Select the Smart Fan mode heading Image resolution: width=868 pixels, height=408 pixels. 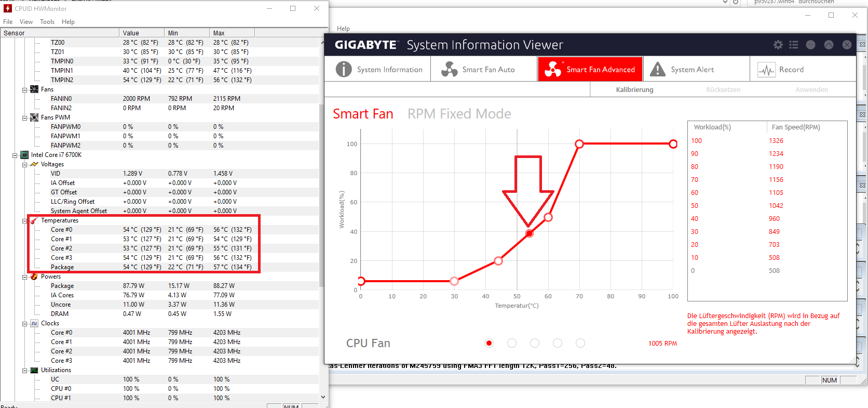tap(363, 114)
